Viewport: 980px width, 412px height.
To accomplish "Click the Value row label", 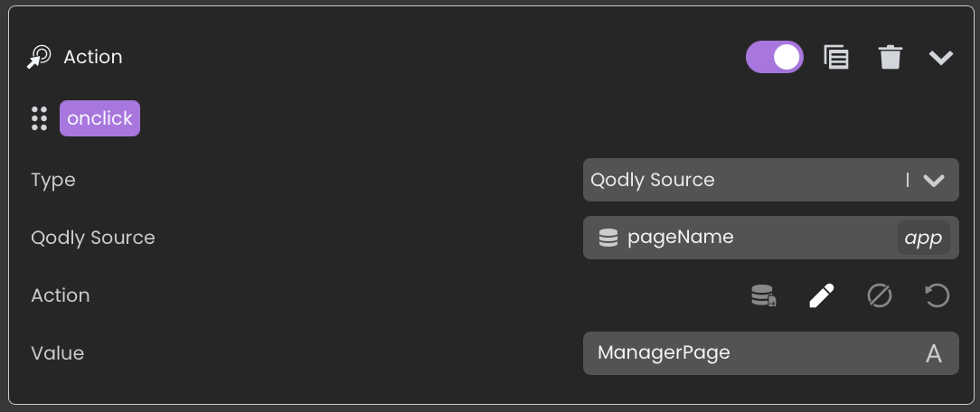I will pyautogui.click(x=57, y=353).
